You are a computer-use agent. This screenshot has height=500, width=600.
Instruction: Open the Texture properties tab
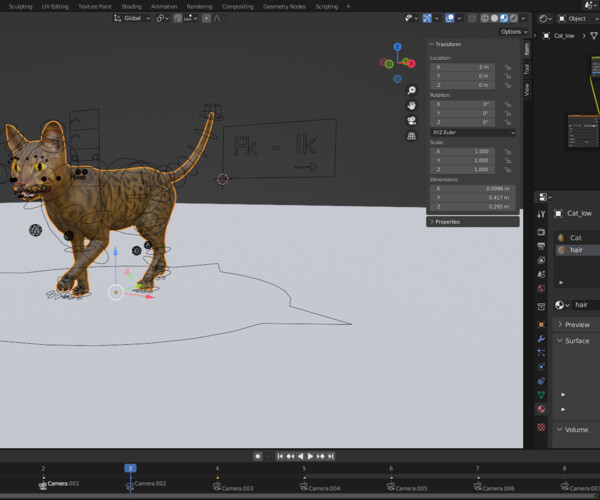coord(541,427)
